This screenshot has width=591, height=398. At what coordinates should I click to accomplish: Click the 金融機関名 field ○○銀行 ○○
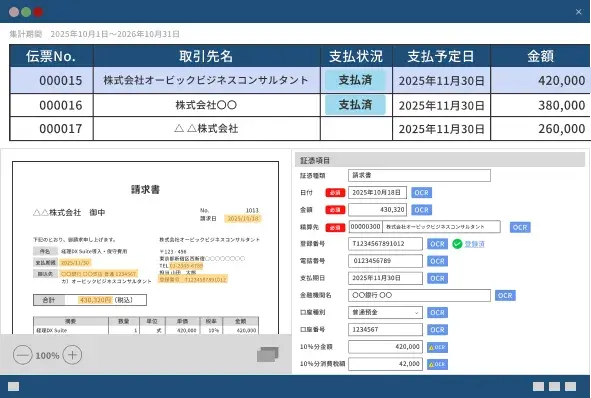(420, 295)
